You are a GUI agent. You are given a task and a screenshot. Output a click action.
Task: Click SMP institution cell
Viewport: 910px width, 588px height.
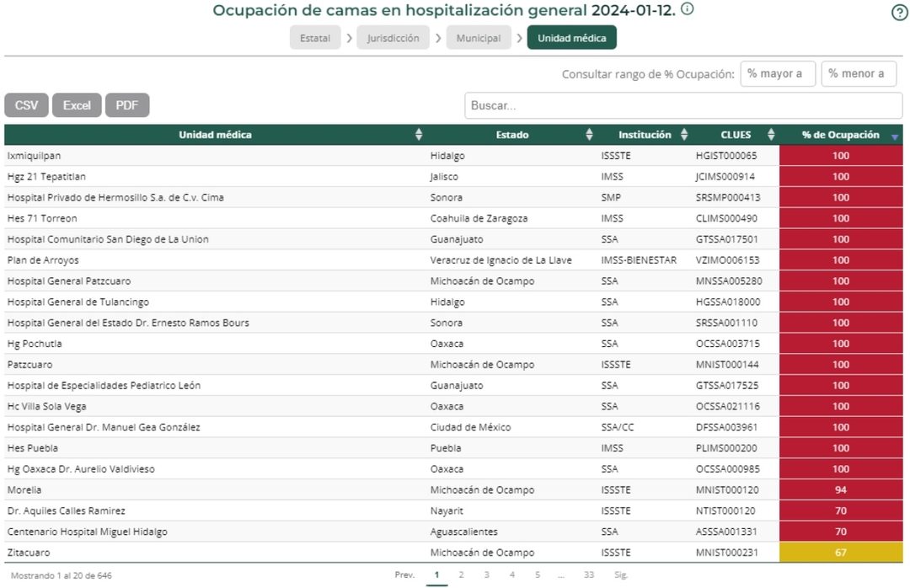click(611, 197)
